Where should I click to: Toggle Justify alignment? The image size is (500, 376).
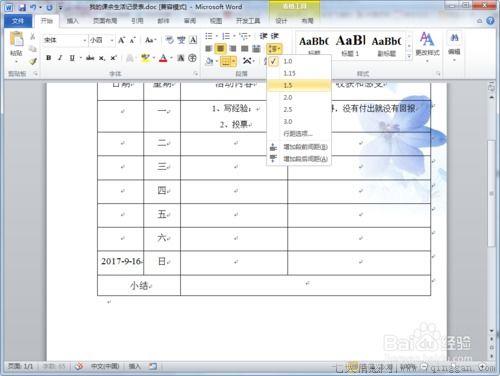245,49
